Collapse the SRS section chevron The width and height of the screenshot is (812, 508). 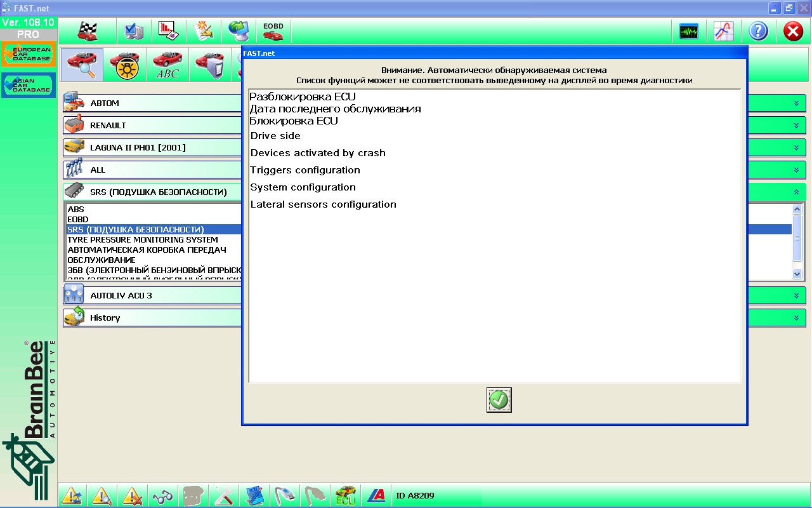pos(796,192)
